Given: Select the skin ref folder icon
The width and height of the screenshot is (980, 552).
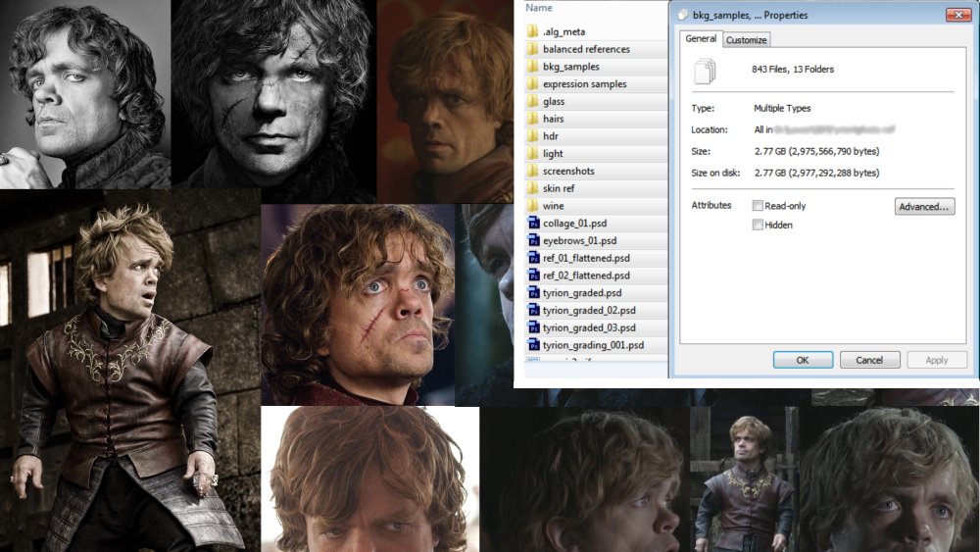Looking at the screenshot, I should [x=532, y=188].
